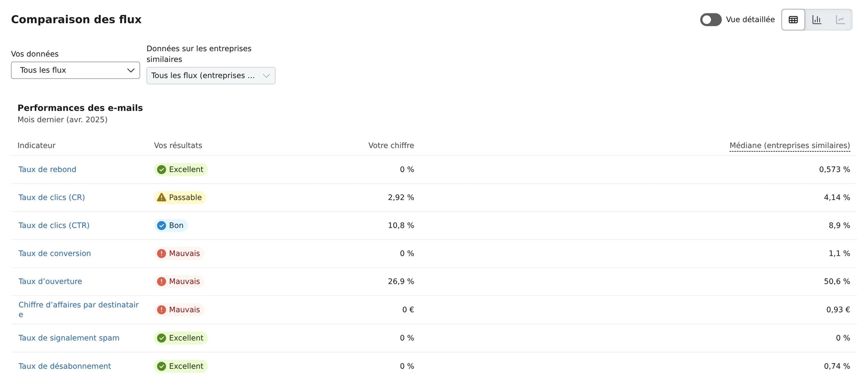Image resolution: width=868 pixels, height=390 pixels.
Task: Click the Bon status badge
Action: [x=170, y=225]
